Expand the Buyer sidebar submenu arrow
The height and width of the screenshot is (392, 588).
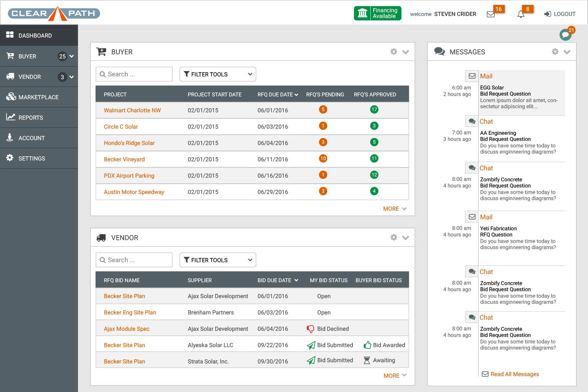point(72,56)
